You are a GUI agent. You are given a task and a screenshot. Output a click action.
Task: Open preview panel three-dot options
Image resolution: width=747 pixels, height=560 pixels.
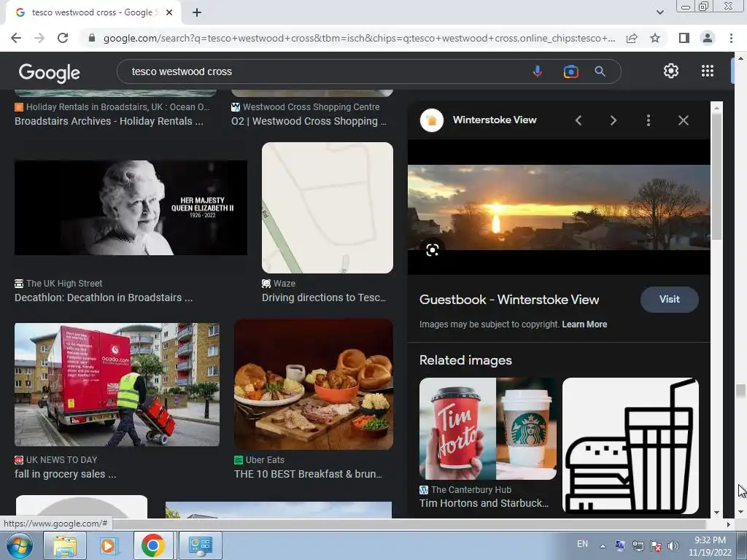[649, 120]
